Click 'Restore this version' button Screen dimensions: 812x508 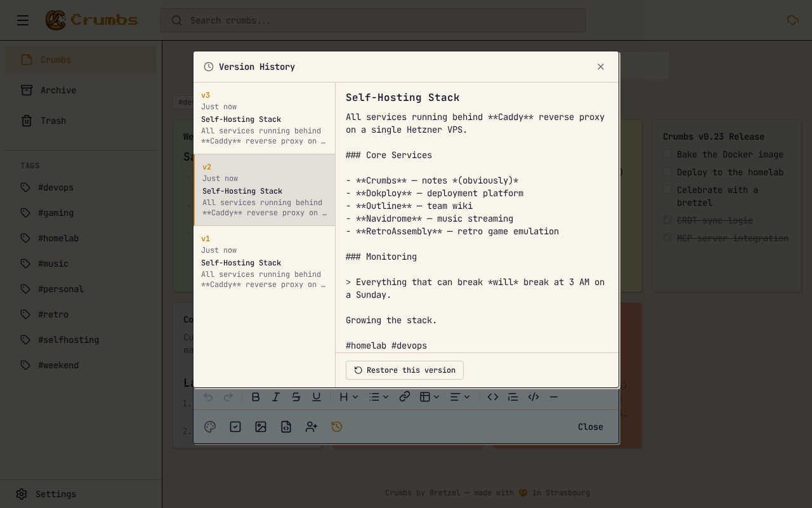coord(405,370)
